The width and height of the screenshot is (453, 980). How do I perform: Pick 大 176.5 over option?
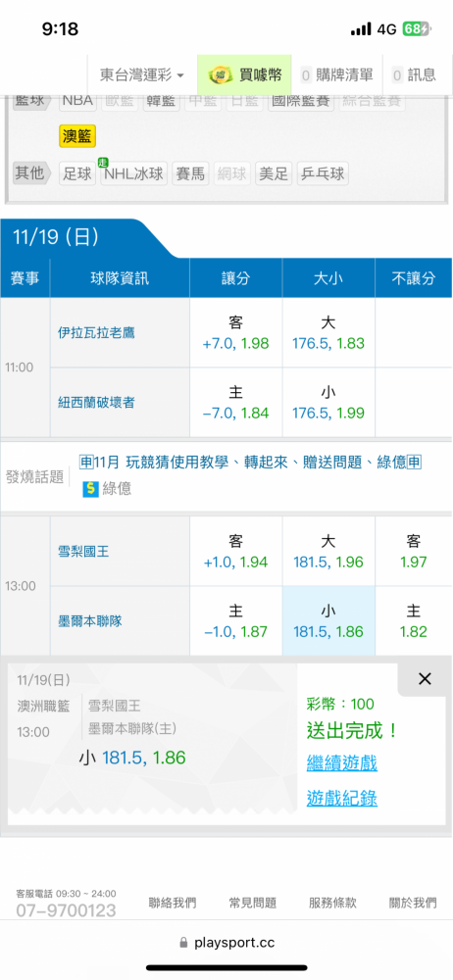click(x=328, y=333)
